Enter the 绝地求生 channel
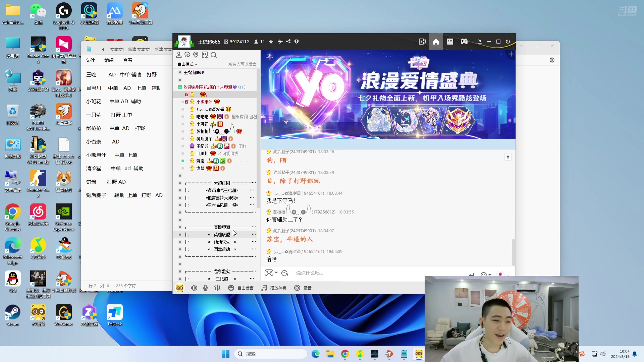This screenshot has width=644, height=362. coord(222,242)
